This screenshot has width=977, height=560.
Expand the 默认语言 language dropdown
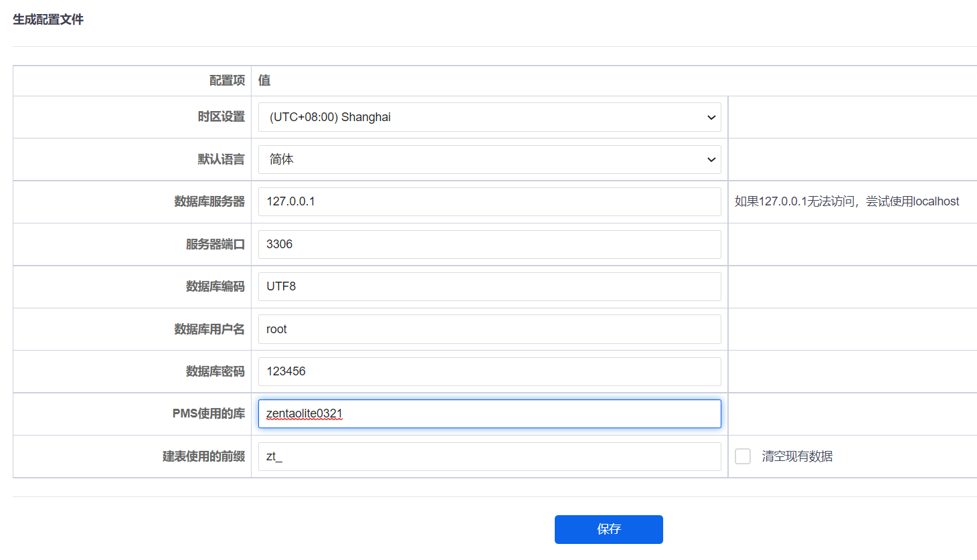(x=489, y=159)
